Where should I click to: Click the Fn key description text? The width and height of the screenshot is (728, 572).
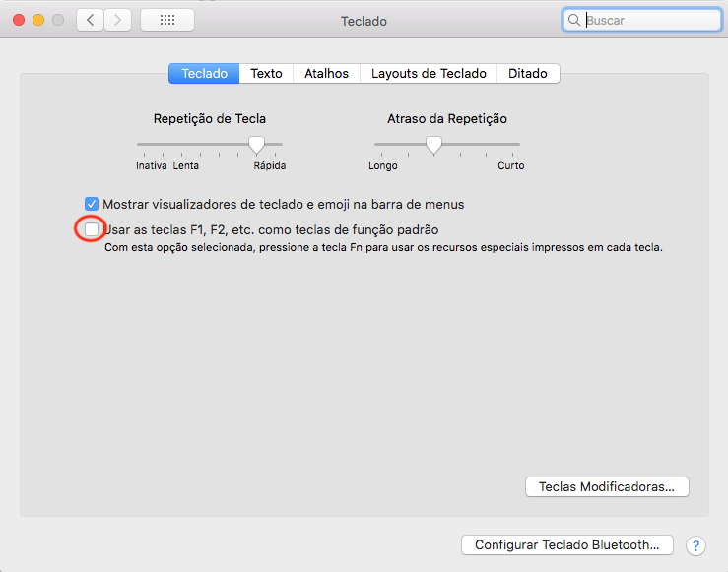pos(383,248)
